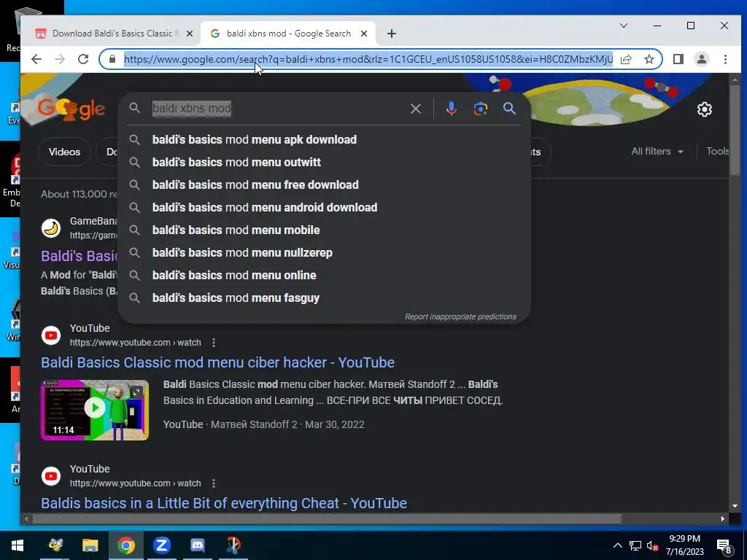Open Chrome side panel icon
The height and width of the screenshot is (560, 747).
click(678, 59)
